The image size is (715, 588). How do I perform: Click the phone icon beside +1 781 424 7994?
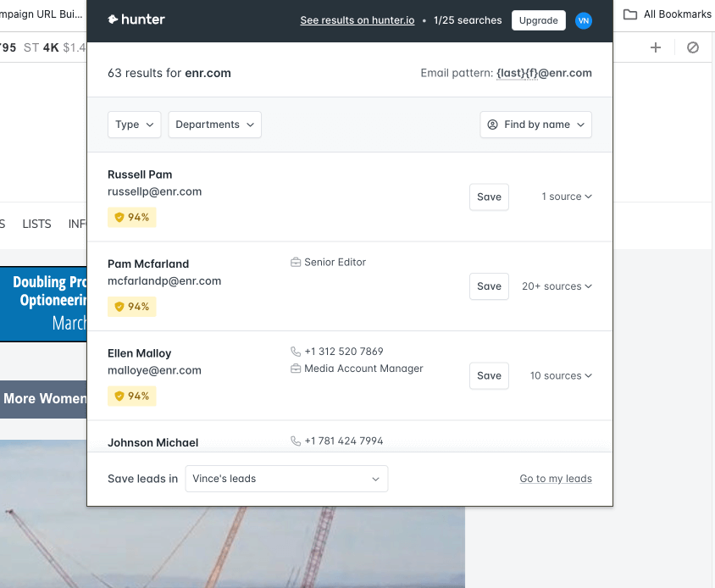[296, 441]
